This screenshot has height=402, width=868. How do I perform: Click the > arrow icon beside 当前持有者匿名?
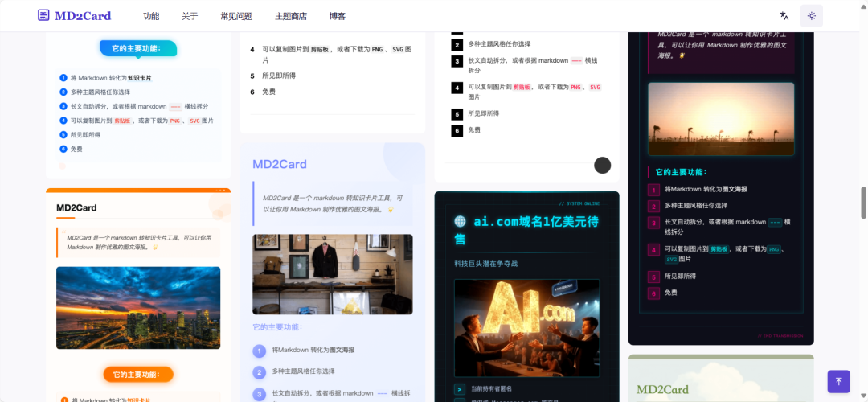pos(460,389)
